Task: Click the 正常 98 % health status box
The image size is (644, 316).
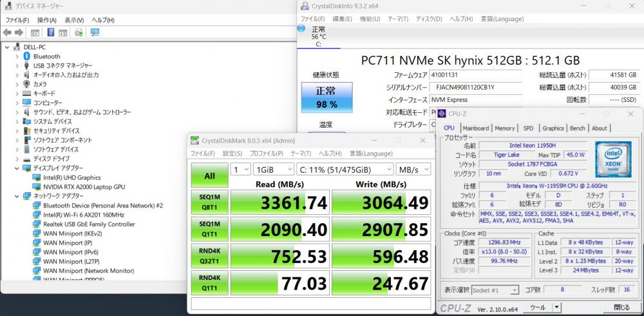Action: pos(327,97)
